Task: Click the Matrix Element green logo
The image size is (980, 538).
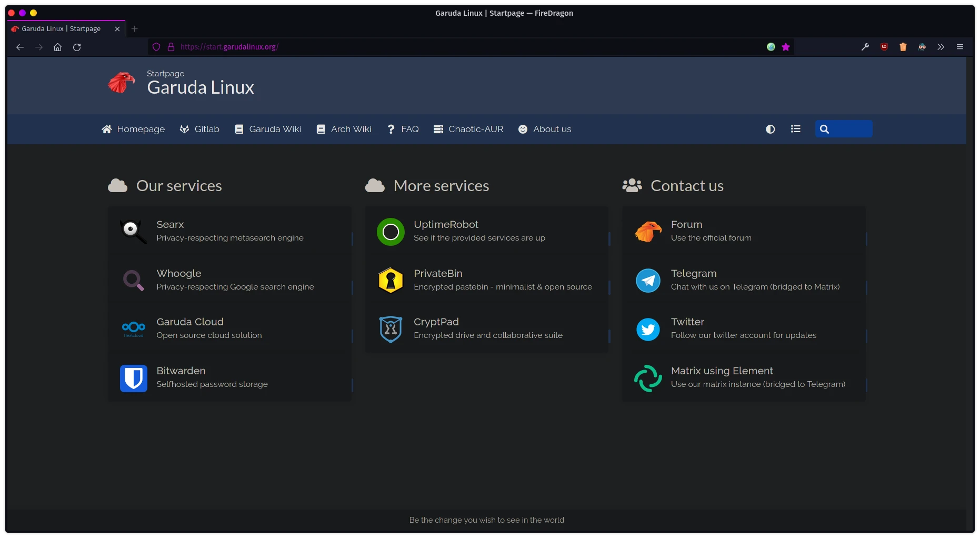Action: [x=648, y=378]
